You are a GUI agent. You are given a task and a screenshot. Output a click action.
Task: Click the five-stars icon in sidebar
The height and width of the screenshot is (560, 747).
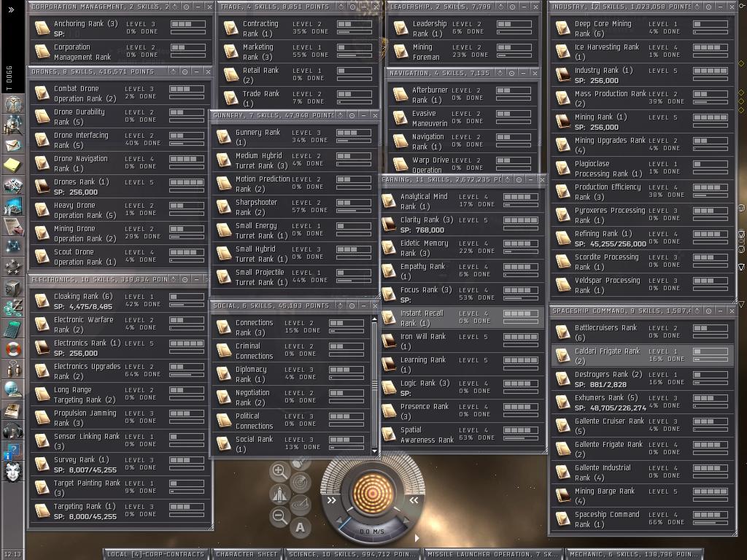13,267
